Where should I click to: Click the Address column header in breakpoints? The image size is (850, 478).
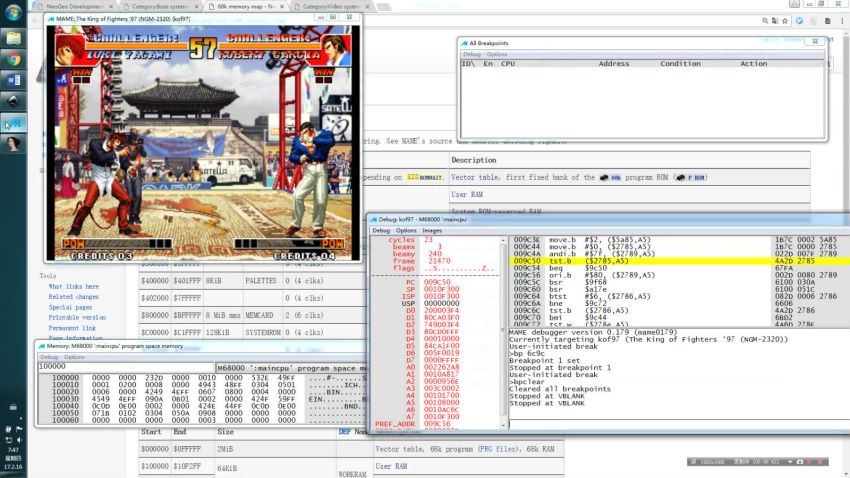pyautogui.click(x=613, y=63)
